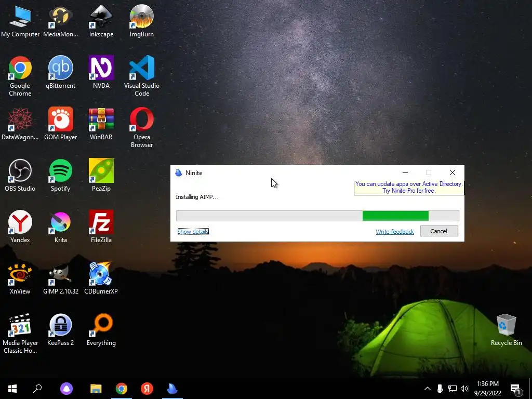Click Media Player Classic desktop icon
Viewport: 532px width, 399px height.
click(20, 333)
